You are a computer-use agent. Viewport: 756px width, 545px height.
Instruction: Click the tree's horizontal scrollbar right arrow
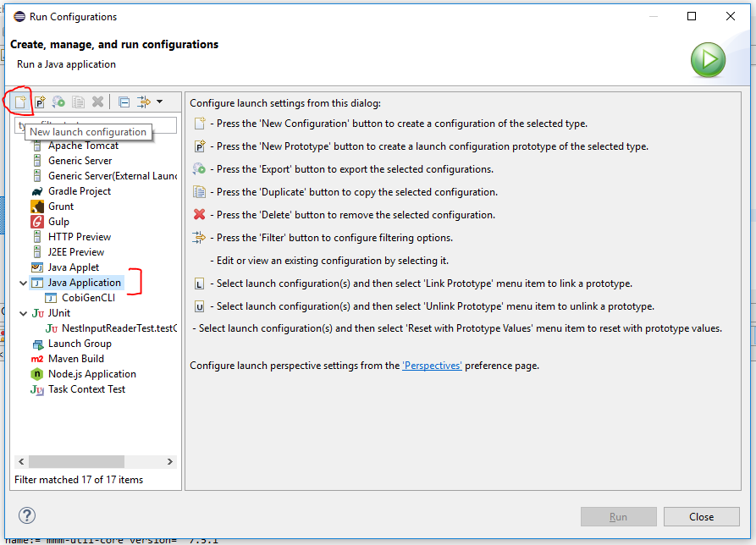point(170,462)
